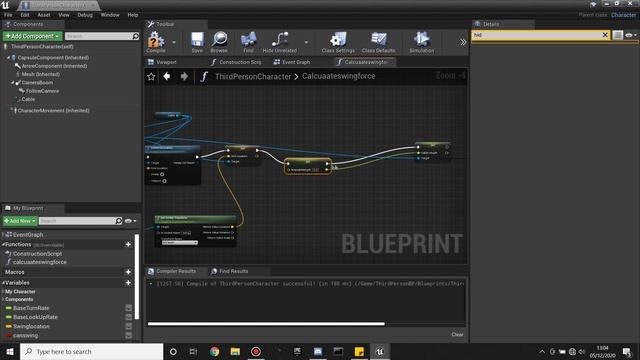This screenshot has height=360, width=640.
Task: Open Browse in content browser icon
Action: (219, 42)
